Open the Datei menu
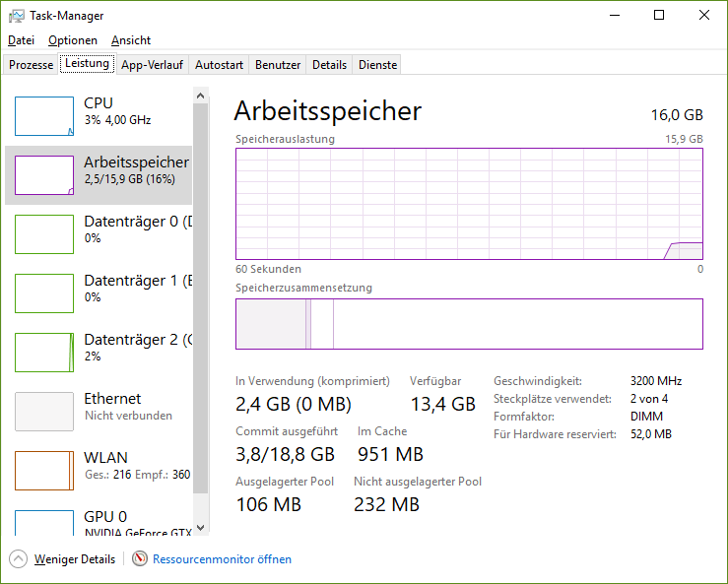The height and width of the screenshot is (584, 728). 21,40
